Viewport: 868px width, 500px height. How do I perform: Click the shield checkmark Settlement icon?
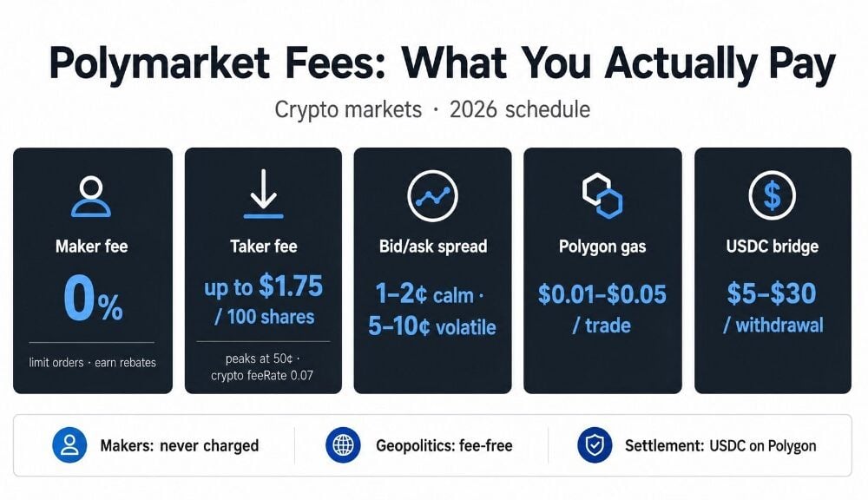(595, 445)
